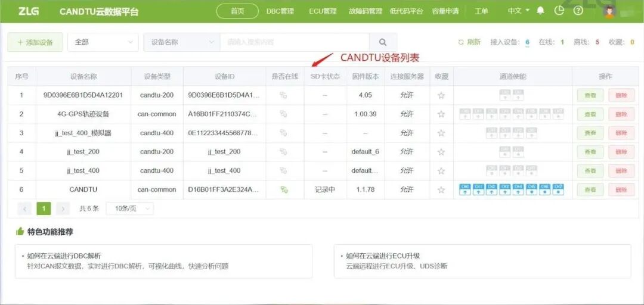Open the 中文 language dropdown
The height and width of the screenshot is (305, 644).
[x=519, y=11]
